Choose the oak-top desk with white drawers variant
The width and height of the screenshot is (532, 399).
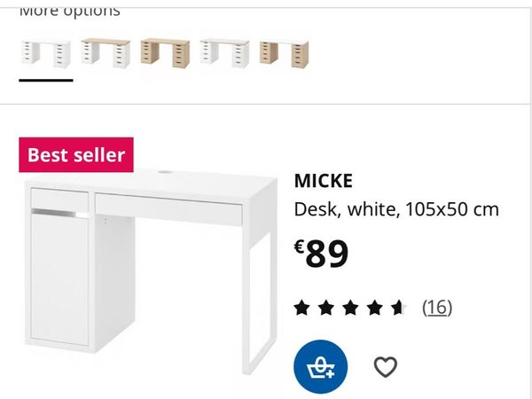tap(106, 53)
